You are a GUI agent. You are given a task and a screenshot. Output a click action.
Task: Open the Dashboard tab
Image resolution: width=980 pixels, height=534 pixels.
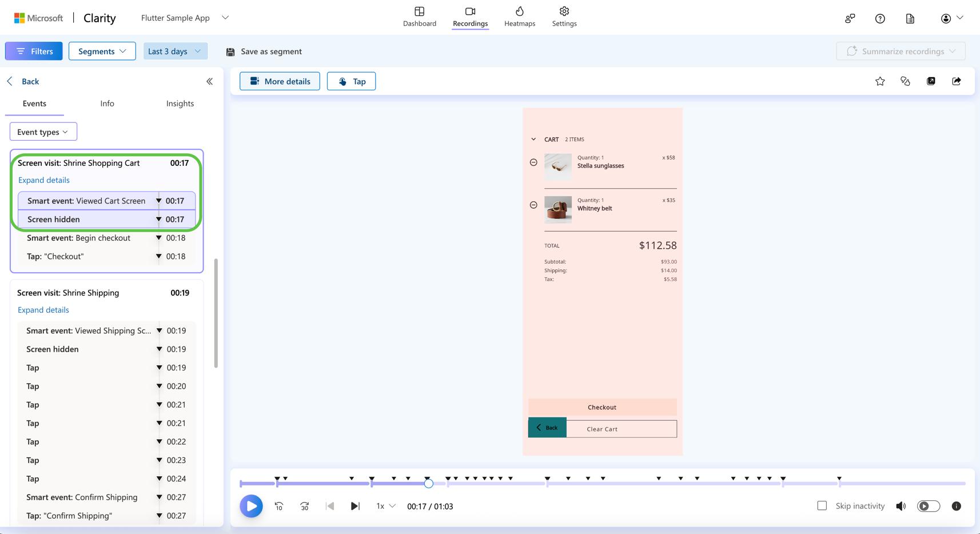tap(419, 17)
